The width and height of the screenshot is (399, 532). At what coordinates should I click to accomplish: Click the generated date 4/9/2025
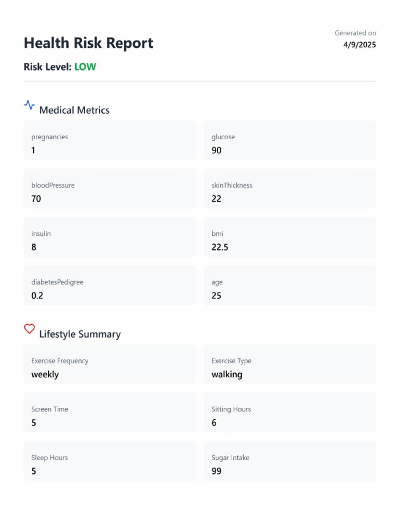click(x=360, y=45)
